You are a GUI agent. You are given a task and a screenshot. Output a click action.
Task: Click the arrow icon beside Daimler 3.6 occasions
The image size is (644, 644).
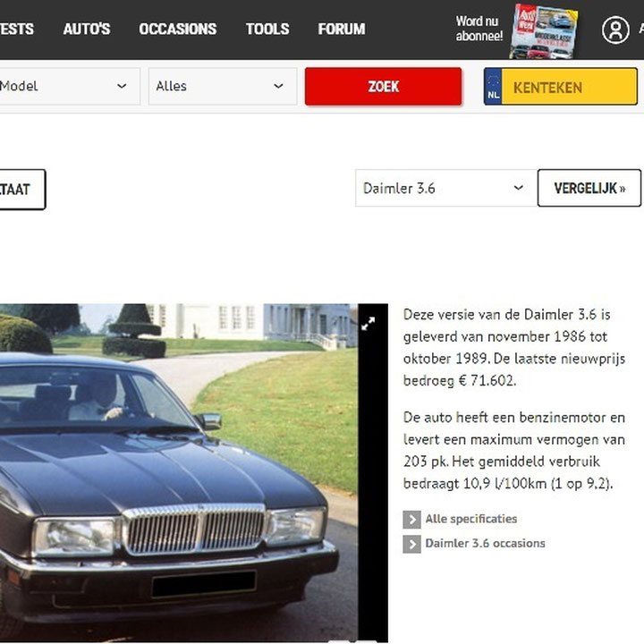pos(411,545)
